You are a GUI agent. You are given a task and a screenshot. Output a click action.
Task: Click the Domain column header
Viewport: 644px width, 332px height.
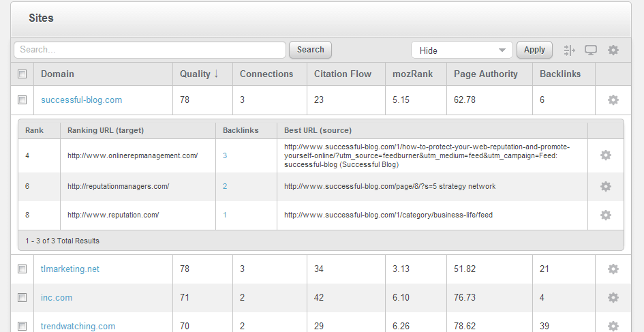(x=58, y=74)
